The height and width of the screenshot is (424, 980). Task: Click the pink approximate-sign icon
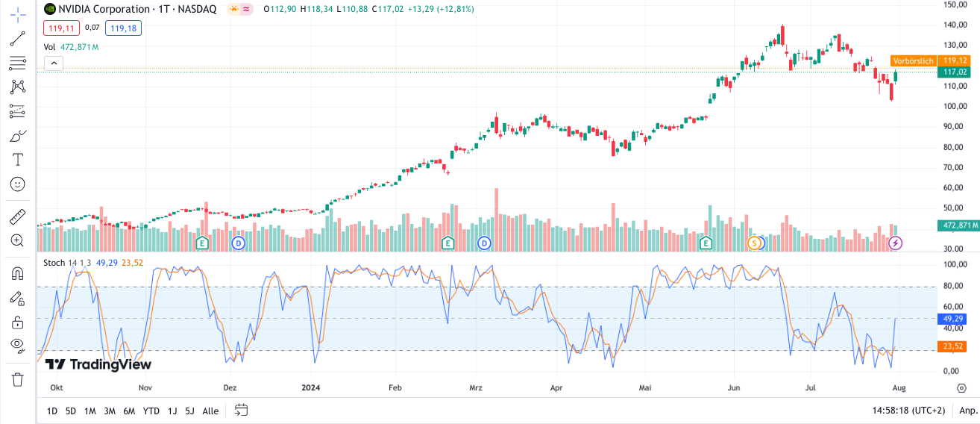[x=246, y=9]
